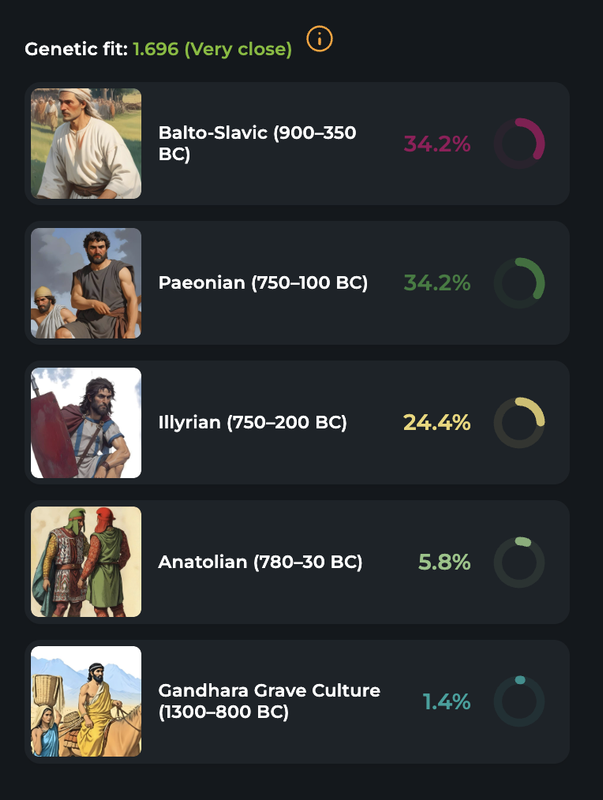Select the Anatolian (780–30 BC) label
The image size is (603, 800).
point(260,562)
